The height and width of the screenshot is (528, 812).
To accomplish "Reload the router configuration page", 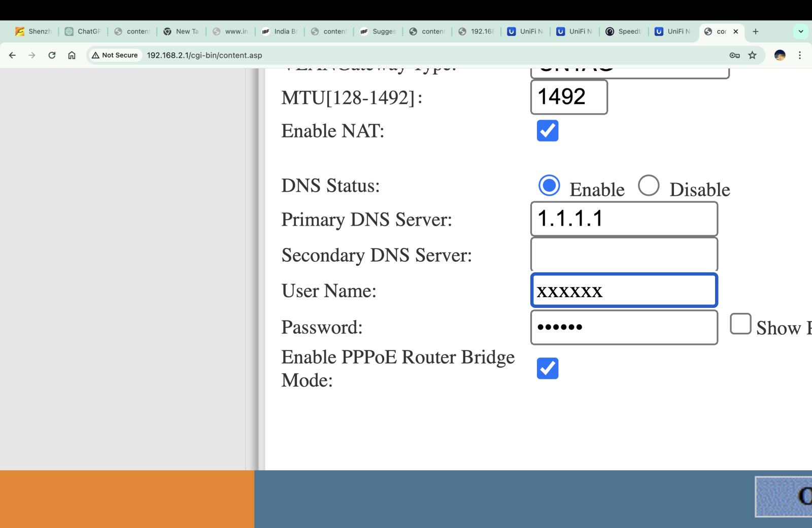I will (52, 55).
